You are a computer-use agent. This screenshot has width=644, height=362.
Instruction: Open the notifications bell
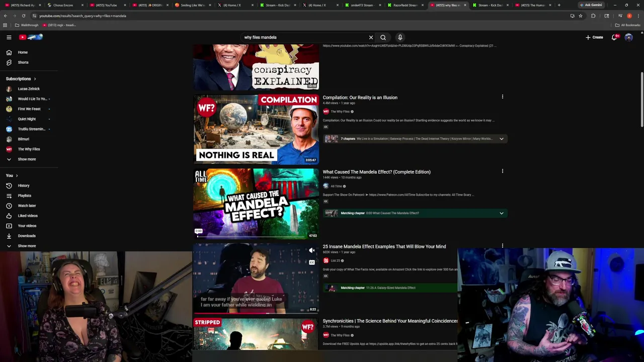614,37
